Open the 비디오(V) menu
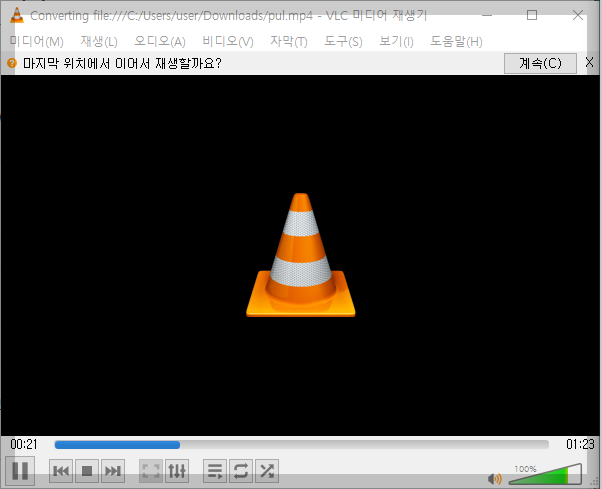 pos(228,41)
